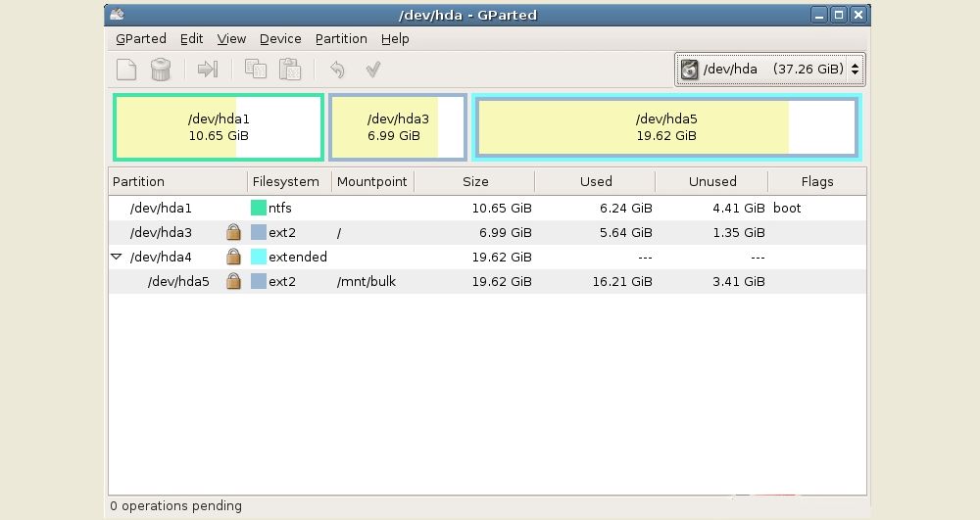
Task: Open the /dev/hda device selector dropdown
Action: (769, 70)
